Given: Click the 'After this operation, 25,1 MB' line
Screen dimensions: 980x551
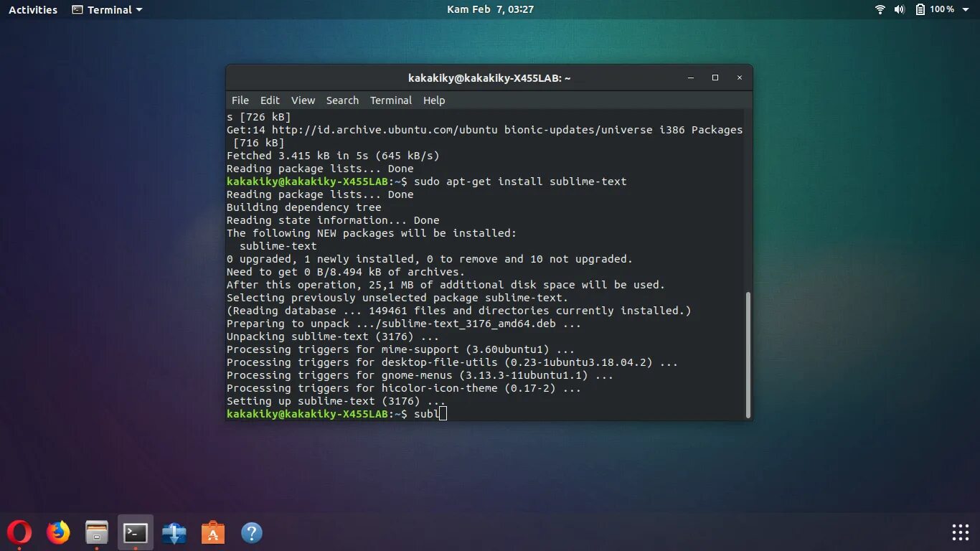Looking at the screenshot, I should (446, 285).
